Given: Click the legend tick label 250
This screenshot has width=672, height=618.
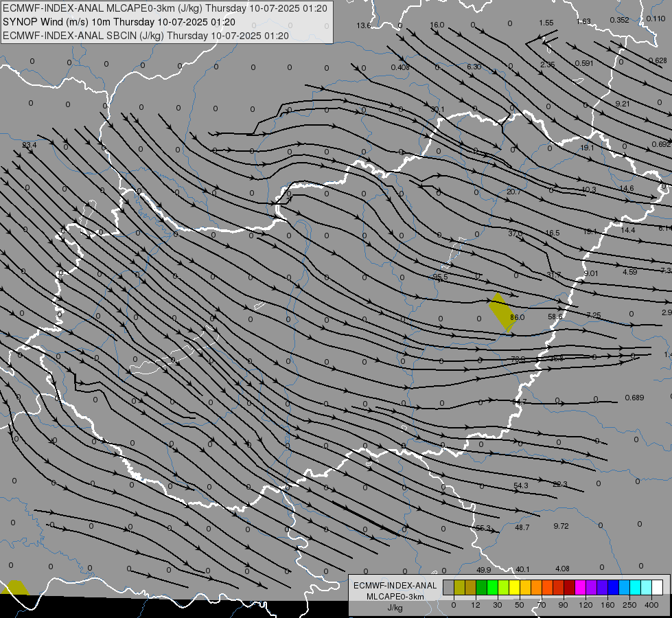Looking at the screenshot, I should point(629,605).
